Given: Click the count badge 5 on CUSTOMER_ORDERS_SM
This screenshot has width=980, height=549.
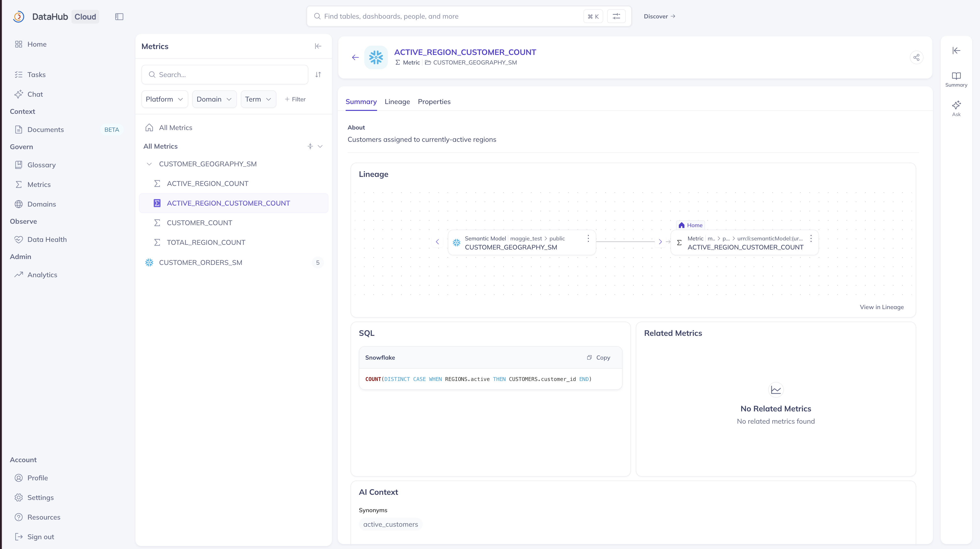Looking at the screenshot, I should coord(318,263).
